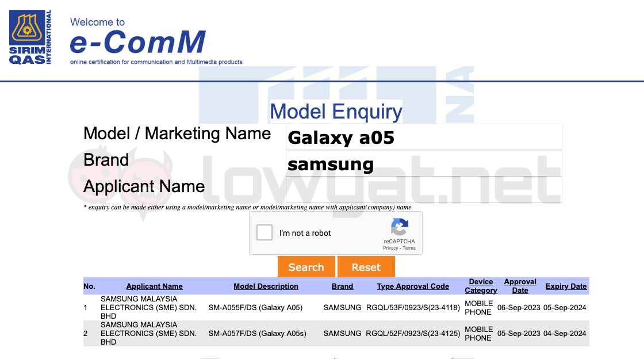Focus the Model / Marketing Name field
The height and width of the screenshot is (359, 644).
(424, 137)
